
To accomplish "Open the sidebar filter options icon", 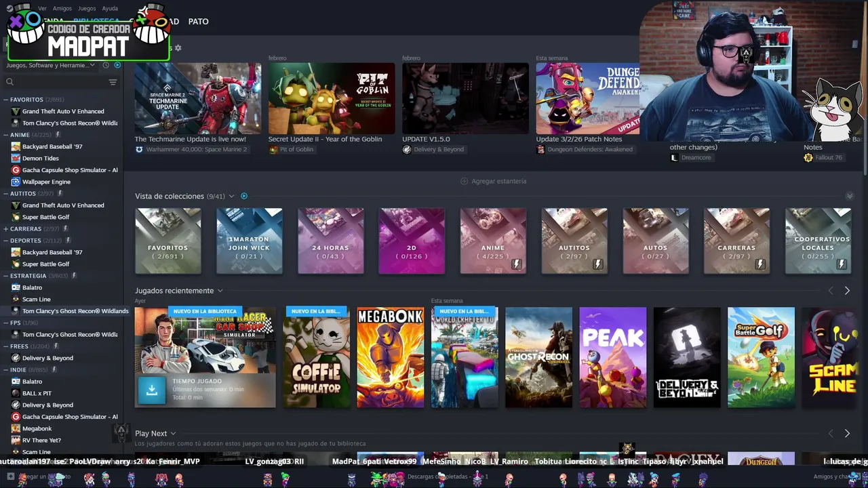I will tap(113, 82).
